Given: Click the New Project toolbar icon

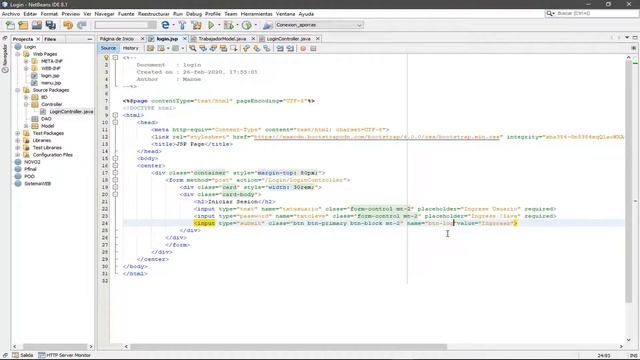Looking at the screenshot, I should tap(23, 25).
